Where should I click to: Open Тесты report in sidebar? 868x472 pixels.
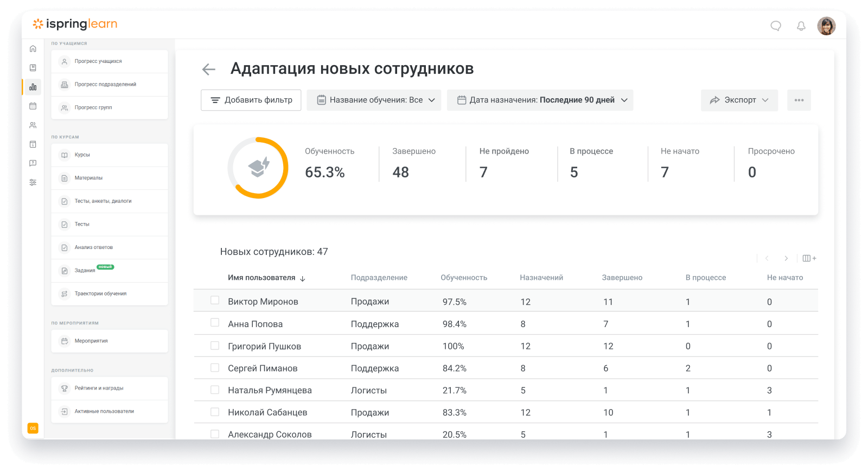point(110,224)
